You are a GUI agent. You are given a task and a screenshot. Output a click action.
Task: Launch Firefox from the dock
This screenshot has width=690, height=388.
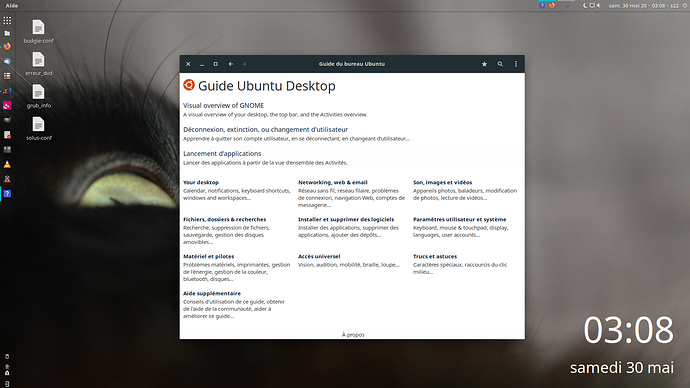[x=7, y=46]
